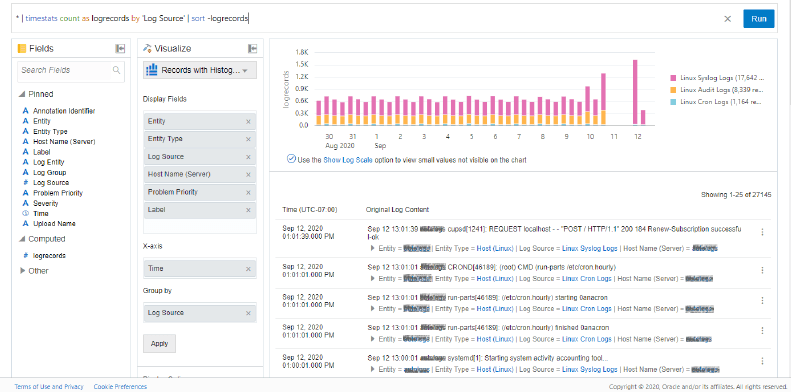
Task: Collapse the Computed fields group
Action: click(22, 239)
